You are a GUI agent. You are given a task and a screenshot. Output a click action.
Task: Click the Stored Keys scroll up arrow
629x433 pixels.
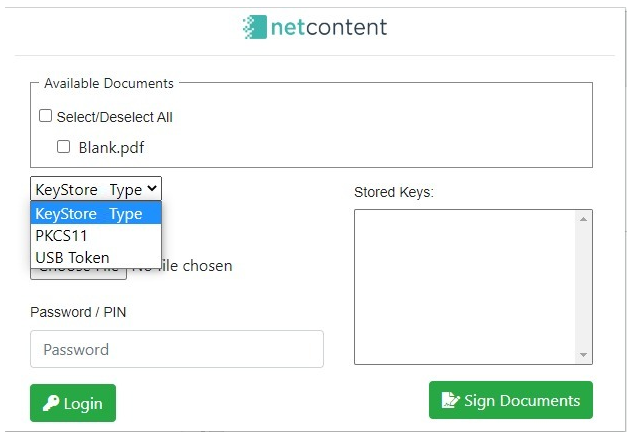pos(583,219)
